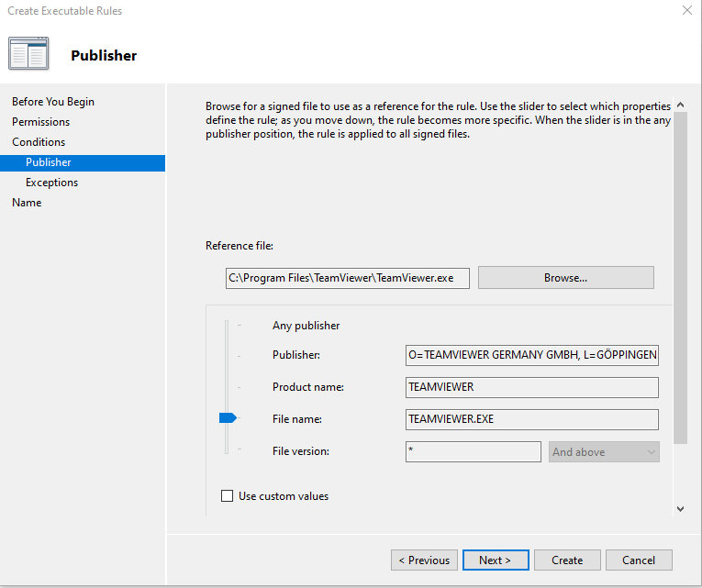This screenshot has height=588, width=702.
Task: Select the Conditions step in sidebar
Action: 39,142
